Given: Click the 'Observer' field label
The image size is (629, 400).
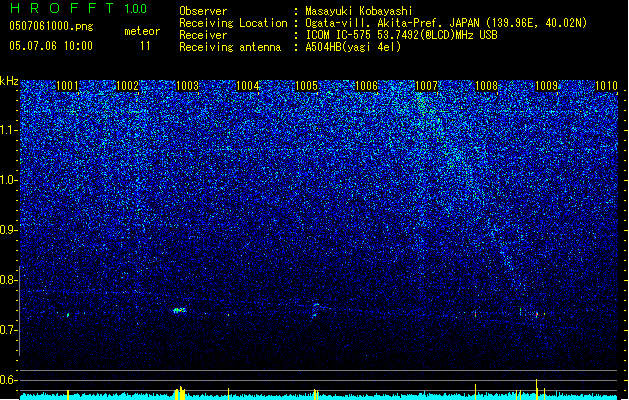Looking at the screenshot, I should (x=203, y=11).
